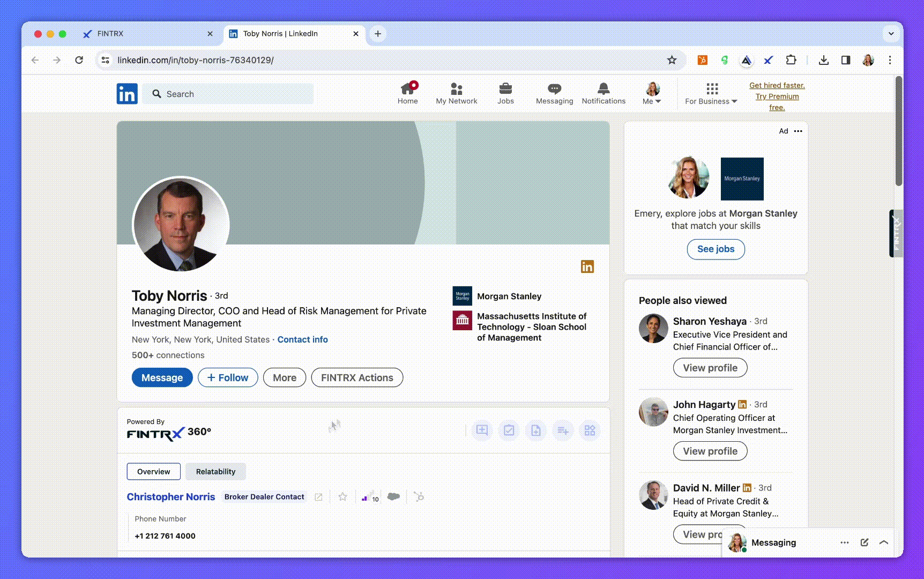Open the HubSpot browser extension
This screenshot has height=579, width=924.
click(702, 60)
